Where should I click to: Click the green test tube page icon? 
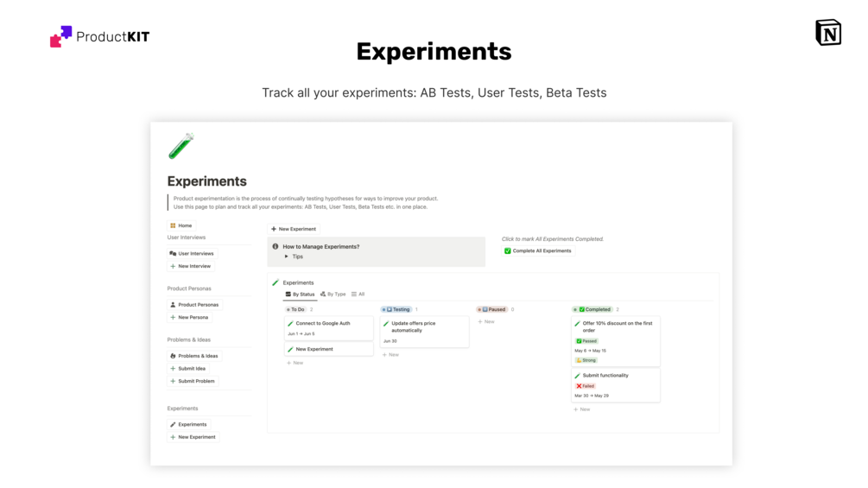(181, 146)
